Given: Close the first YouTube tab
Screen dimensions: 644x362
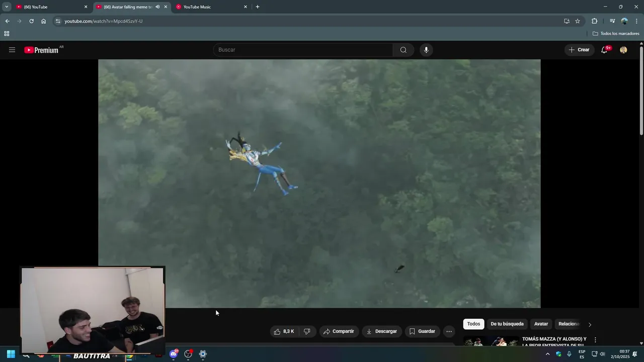Looking at the screenshot, I should click(x=86, y=7).
